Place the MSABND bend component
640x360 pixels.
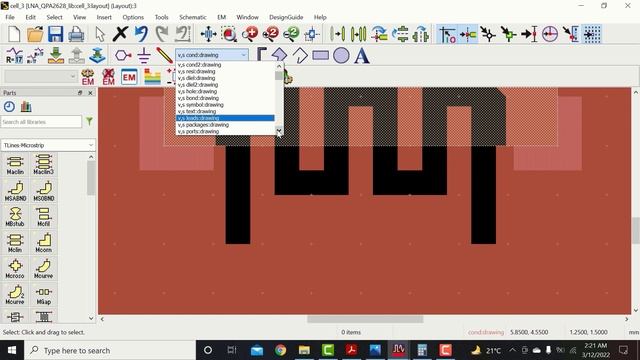tap(15, 191)
